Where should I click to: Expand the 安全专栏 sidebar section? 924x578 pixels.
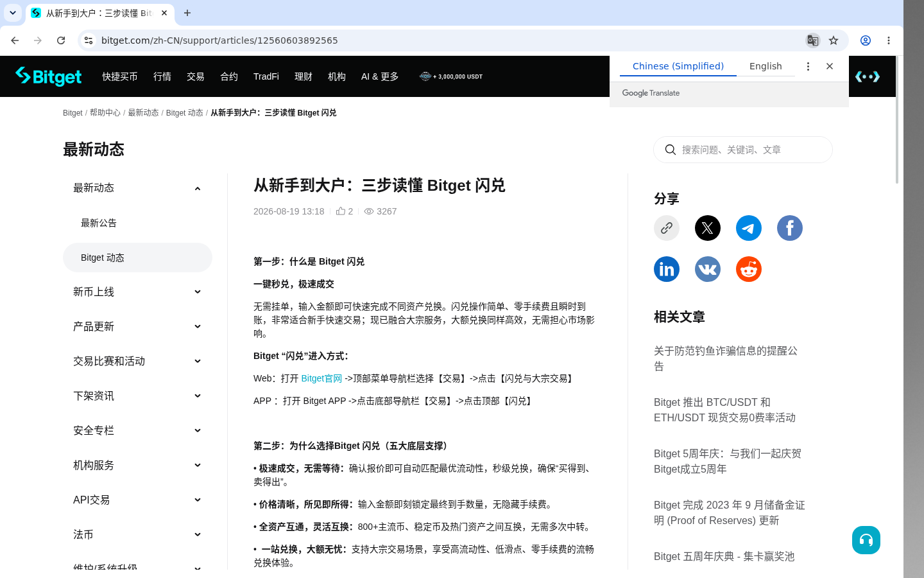(198, 431)
